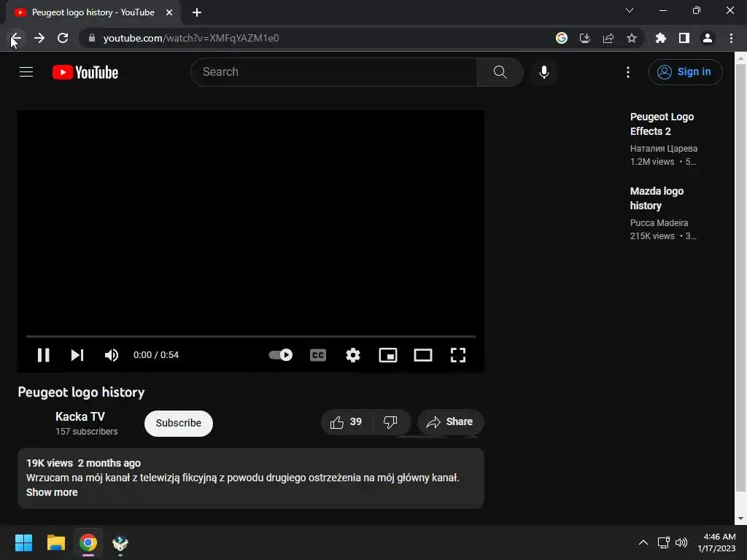Click Наталия Царева channel name
This screenshot has height=560, width=747.
pos(664,149)
